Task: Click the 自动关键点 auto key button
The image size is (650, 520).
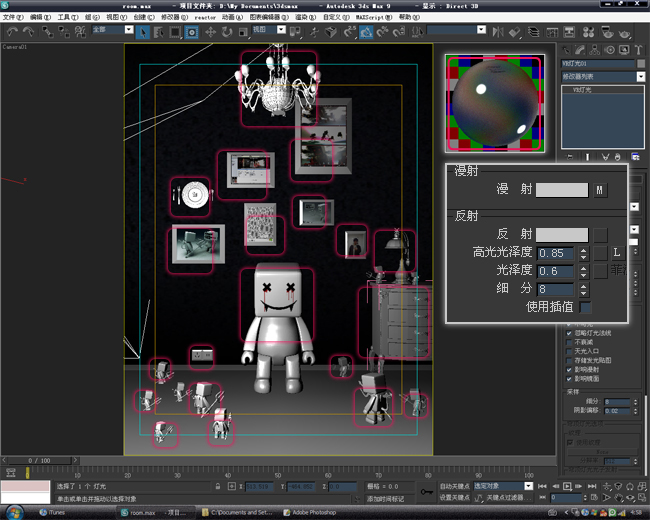Action: point(455,486)
